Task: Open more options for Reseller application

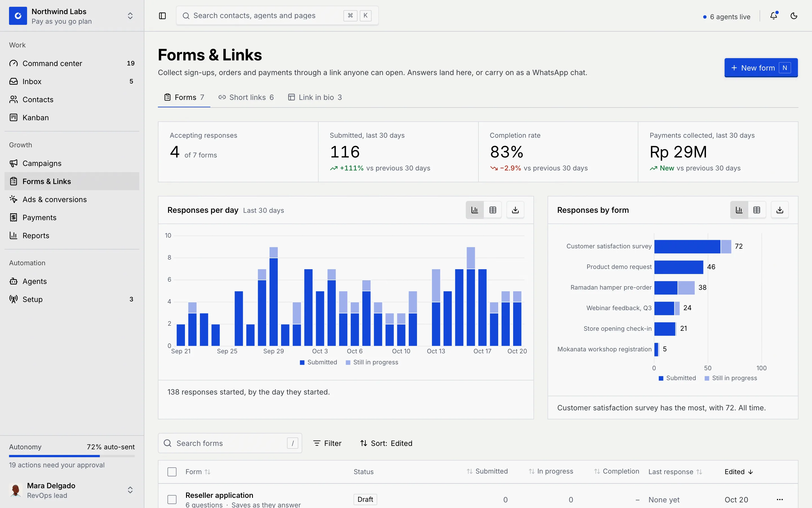Action: (780, 500)
